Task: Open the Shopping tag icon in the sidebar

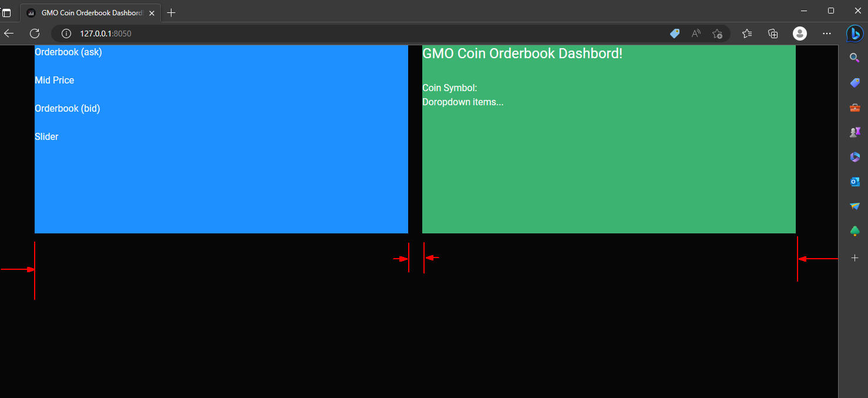Action: click(854, 83)
